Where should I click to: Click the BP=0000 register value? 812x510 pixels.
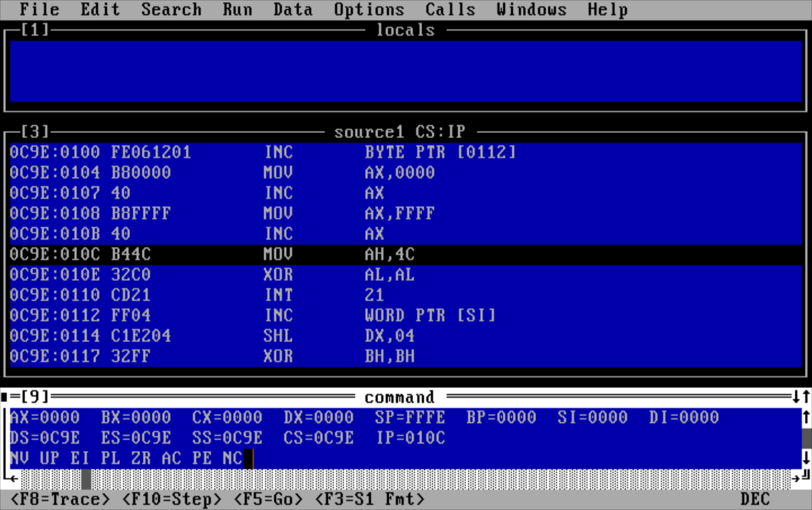pyautogui.click(x=501, y=418)
